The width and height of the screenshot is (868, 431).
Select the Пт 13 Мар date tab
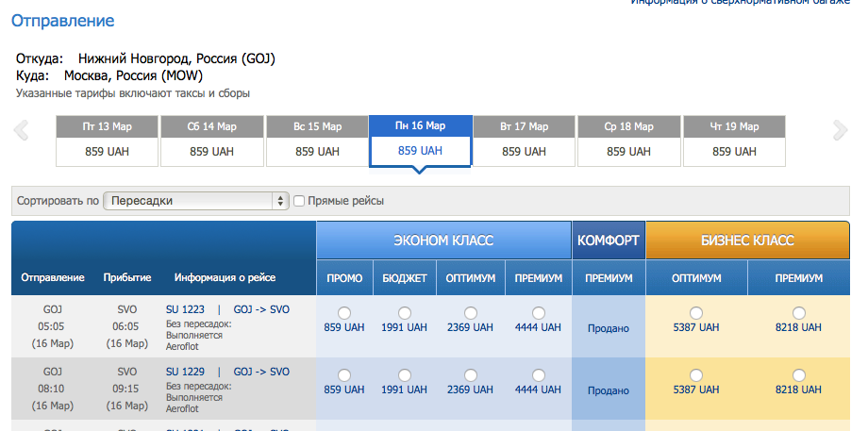point(108,141)
